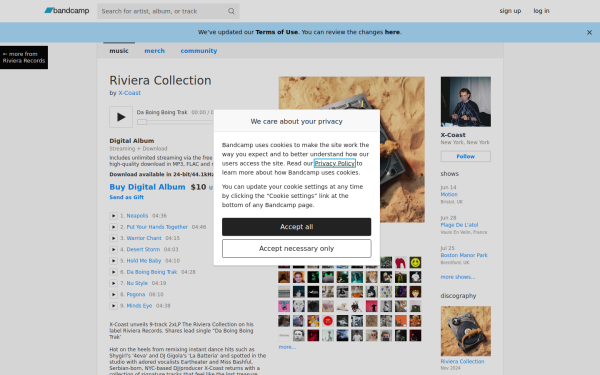Open Riviera Collection discography title link
The image size is (600, 375).
click(x=462, y=362)
